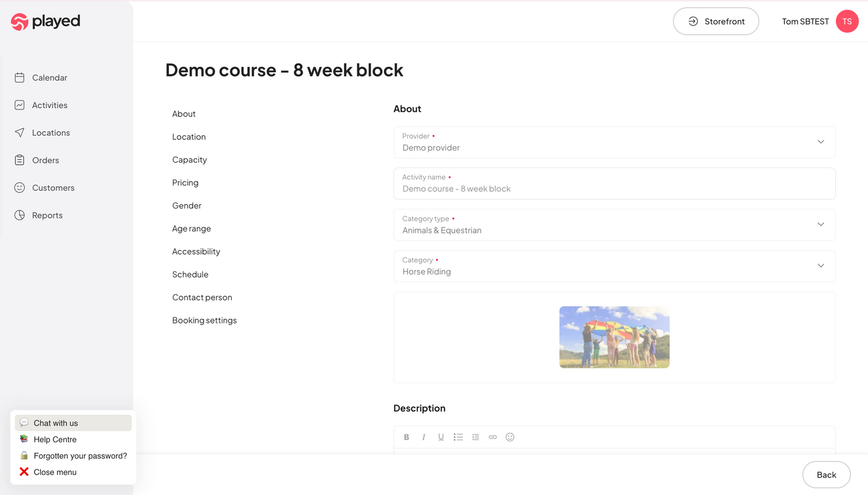Open the Provider dropdown

coord(821,142)
